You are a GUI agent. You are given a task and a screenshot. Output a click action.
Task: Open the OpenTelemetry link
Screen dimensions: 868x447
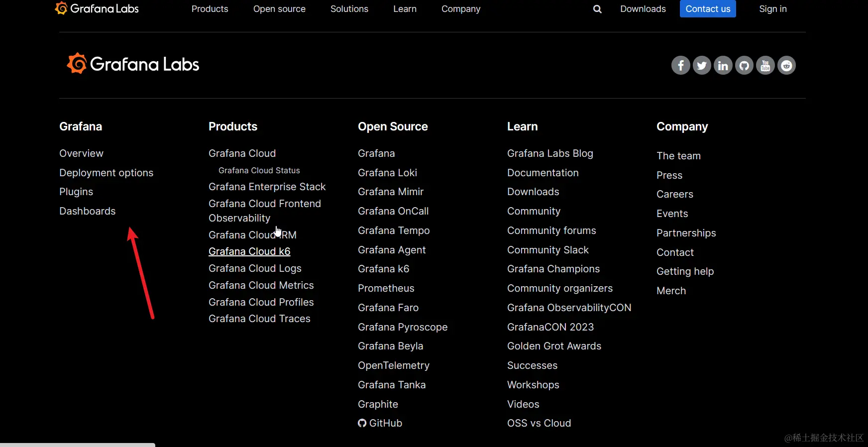(x=394, y=365)
